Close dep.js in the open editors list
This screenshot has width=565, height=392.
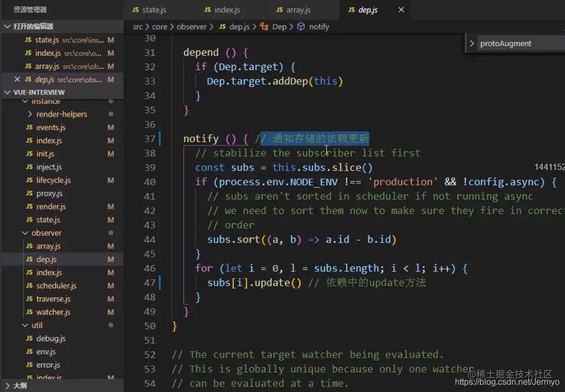(17, 79)
